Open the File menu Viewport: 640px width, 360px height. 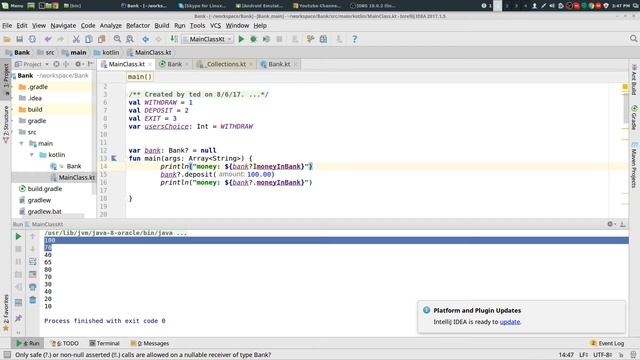pos(7,25)
